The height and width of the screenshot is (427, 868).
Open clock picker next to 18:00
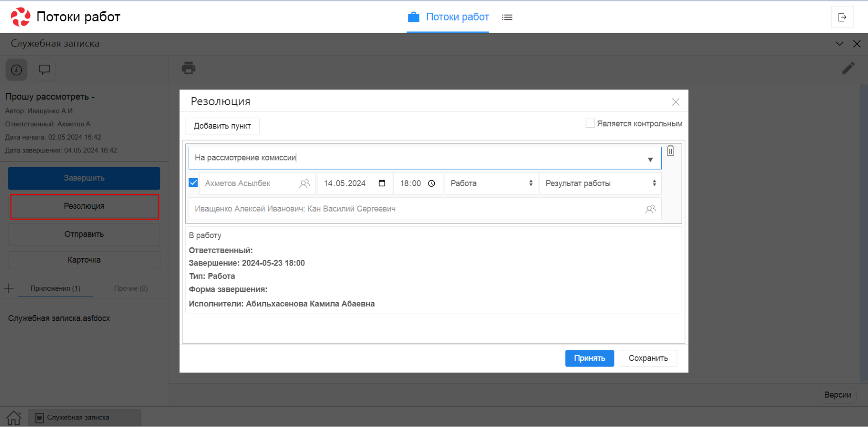431,183
